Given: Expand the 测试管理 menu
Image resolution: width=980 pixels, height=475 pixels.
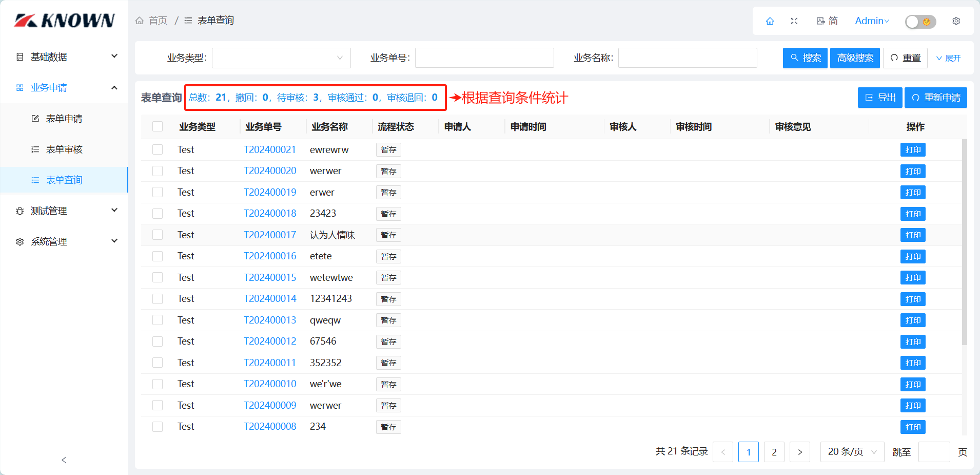Looking at the screenshot, I should pos(114,210).
